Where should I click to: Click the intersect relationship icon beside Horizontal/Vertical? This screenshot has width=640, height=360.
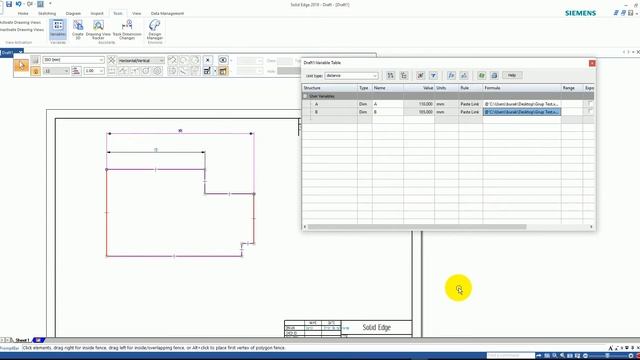point(111,60)
